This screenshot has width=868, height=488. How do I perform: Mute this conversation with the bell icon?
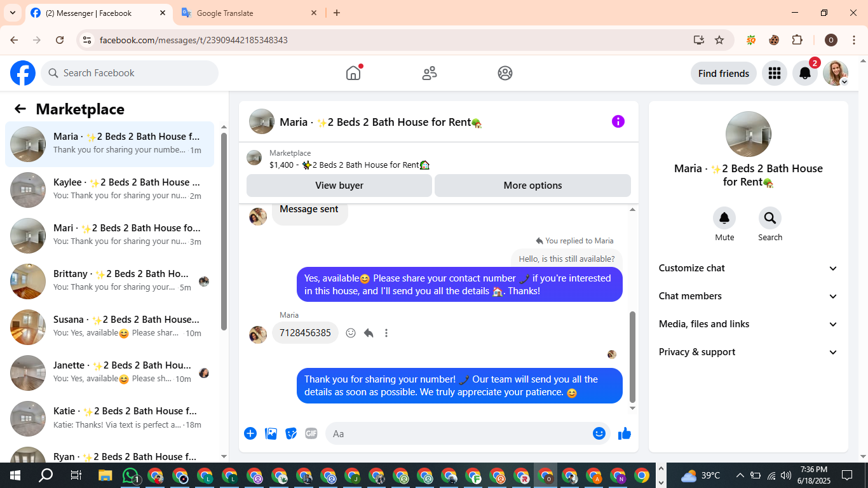(x=724, y=219)
